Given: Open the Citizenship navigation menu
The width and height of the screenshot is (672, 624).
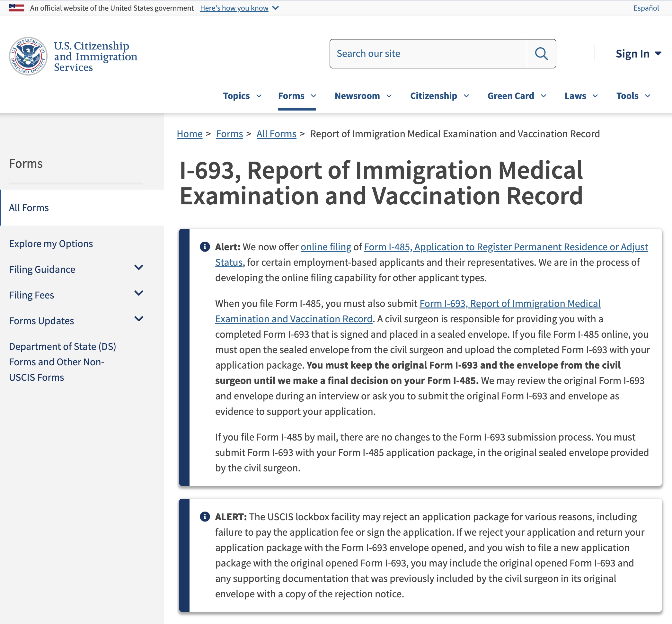Looking at the screenshot, I should [439, 96].
